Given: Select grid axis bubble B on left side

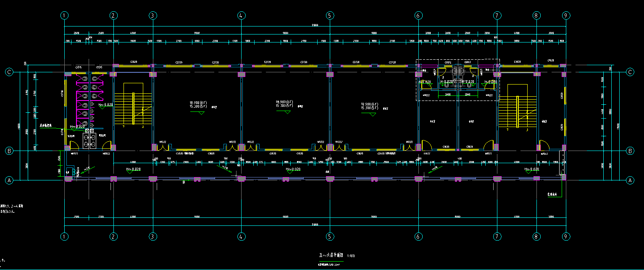Looking at the screenshot, I should point(9,150).
